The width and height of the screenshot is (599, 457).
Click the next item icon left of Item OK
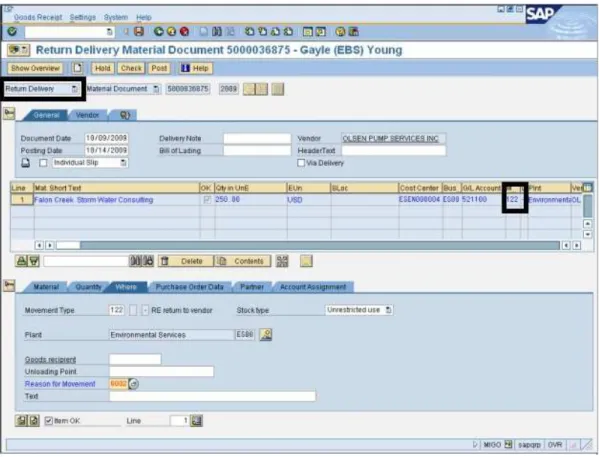[34, 421]
